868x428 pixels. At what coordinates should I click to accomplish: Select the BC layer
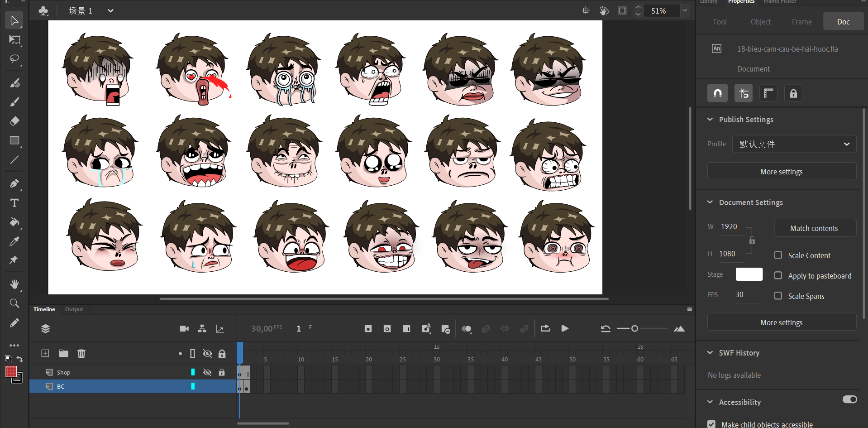pos(61,386)
